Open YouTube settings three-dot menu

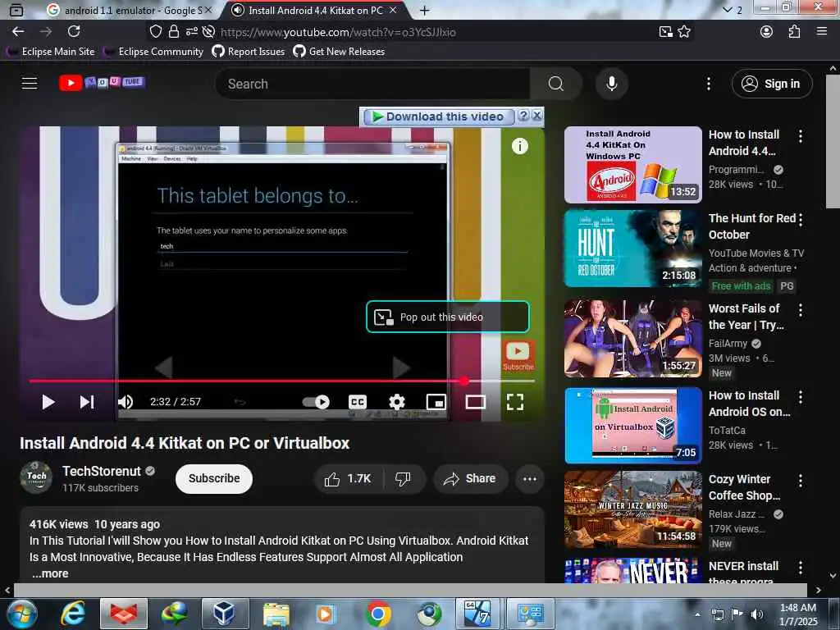708,84
